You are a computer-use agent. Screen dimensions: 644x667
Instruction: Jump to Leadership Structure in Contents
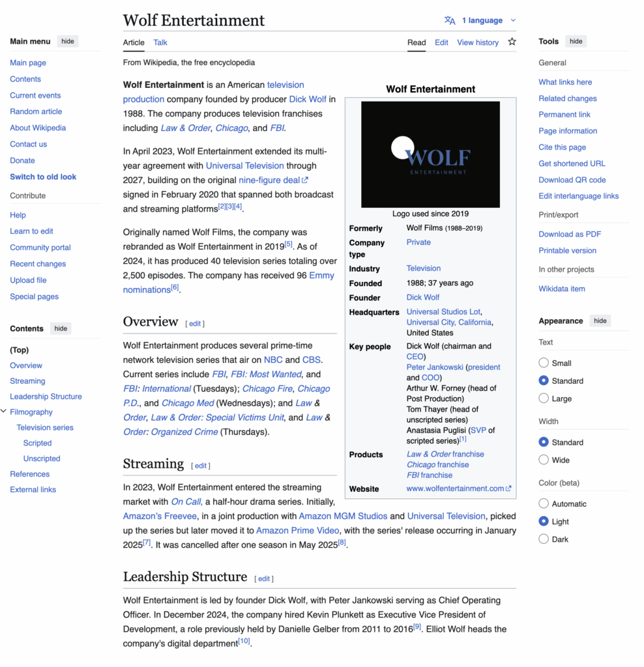pos(46,397)
